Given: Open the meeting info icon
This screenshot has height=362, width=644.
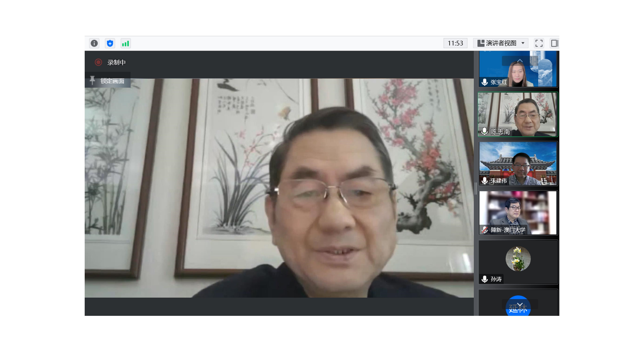Looking at the screenshot, I should click(94, 43).
